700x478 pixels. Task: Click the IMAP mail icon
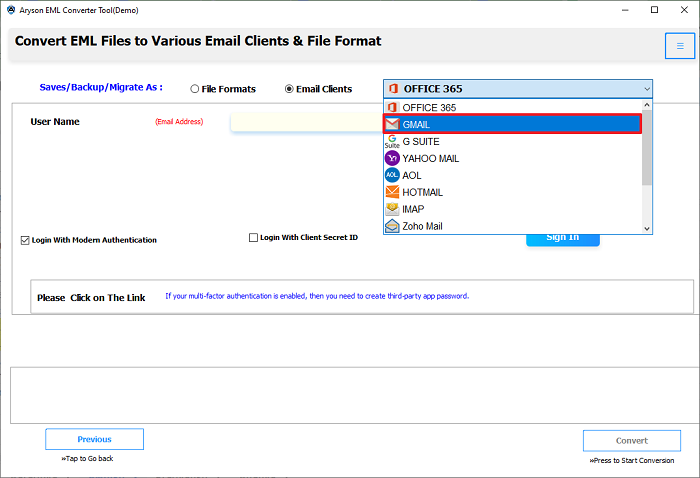tap(392, 209)
